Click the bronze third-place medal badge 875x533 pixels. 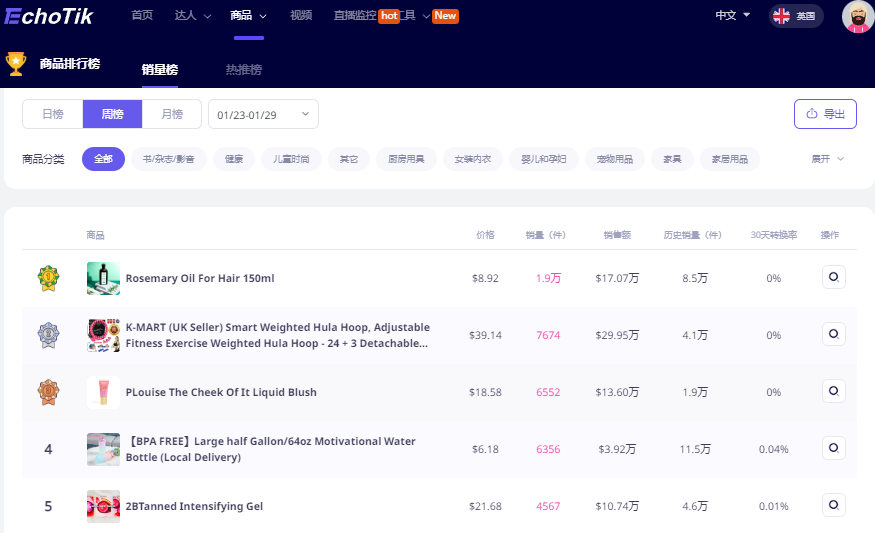point(49,392)
